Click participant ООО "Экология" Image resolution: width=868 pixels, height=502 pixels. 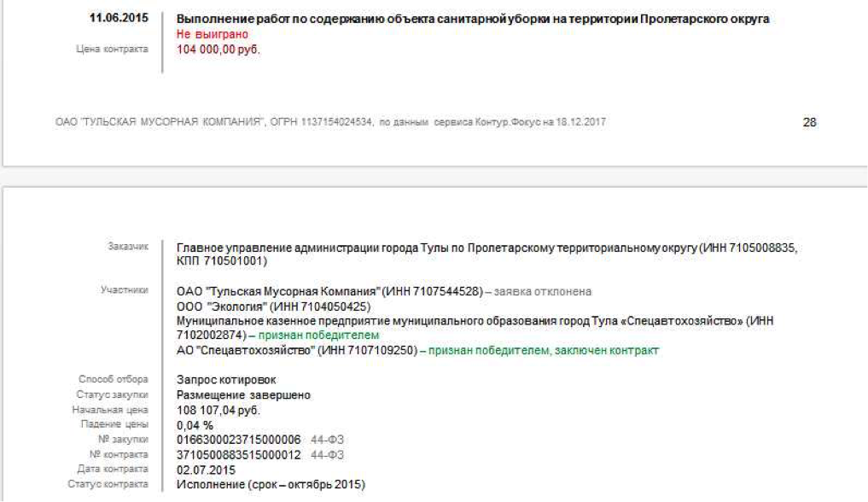pyautogui.click(x=272, y=306)
